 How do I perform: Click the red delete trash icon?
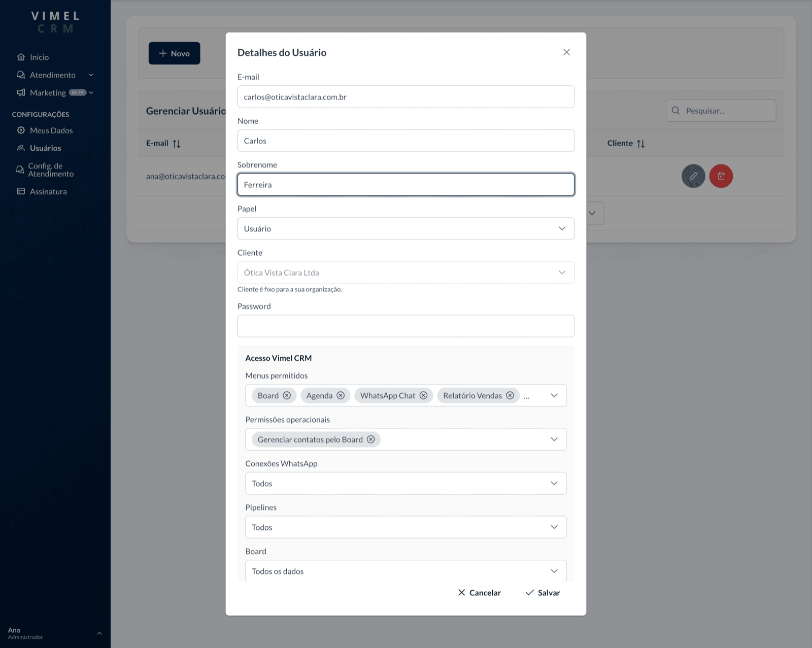(x=721, y=176)
